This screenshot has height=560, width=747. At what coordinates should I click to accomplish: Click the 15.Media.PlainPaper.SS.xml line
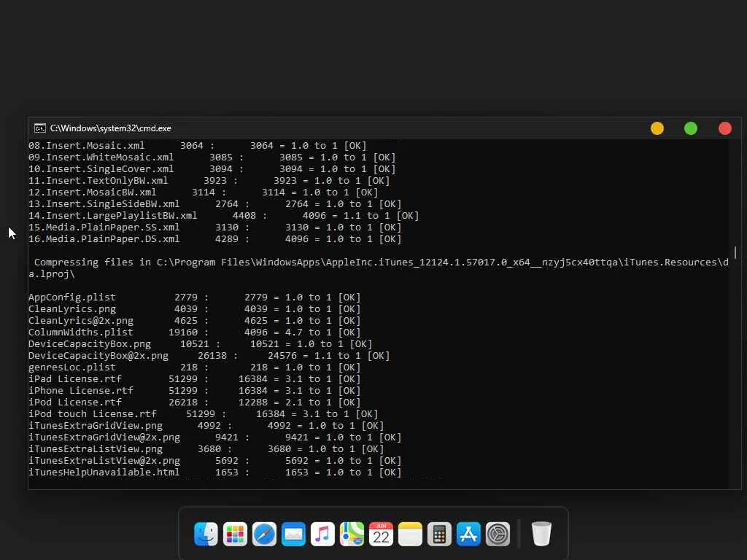click(x=215, y=227)
